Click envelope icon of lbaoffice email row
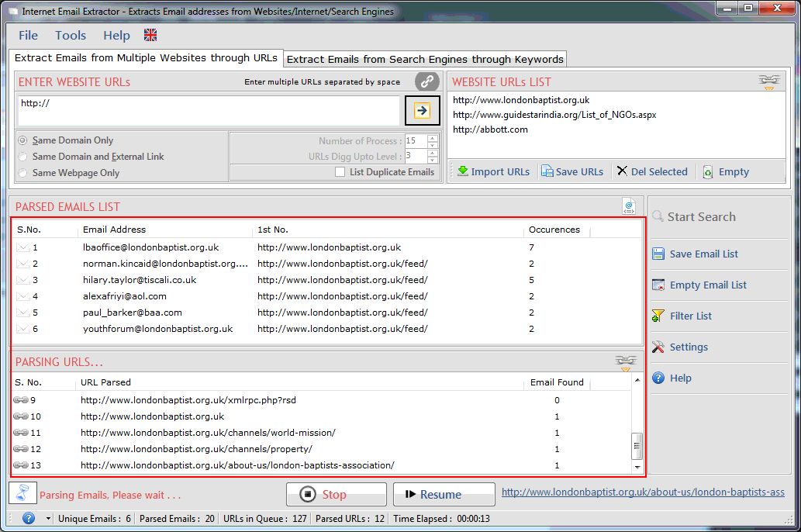801x532 pixels. pyautogui.click(x=22, y=247)
